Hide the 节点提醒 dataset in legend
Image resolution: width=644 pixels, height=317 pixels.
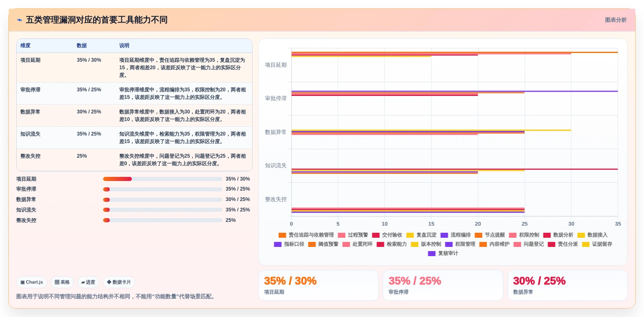point(490,235)
